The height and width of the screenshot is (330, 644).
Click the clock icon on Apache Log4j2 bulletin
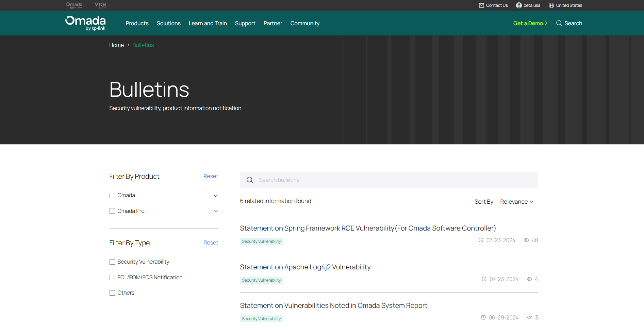(x=484, y=279)
